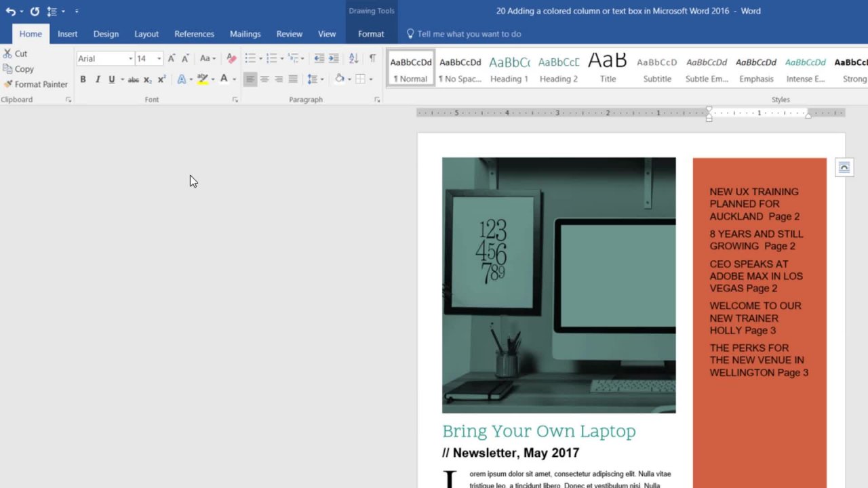Switch to the Drawing Tools Format tab
The height and width of the screenshot is (488, 868).
[x=371, y=34]
